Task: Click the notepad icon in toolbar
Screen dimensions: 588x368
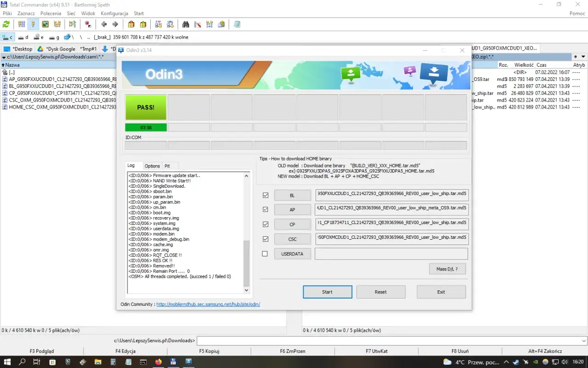Action: coord(237,24)
